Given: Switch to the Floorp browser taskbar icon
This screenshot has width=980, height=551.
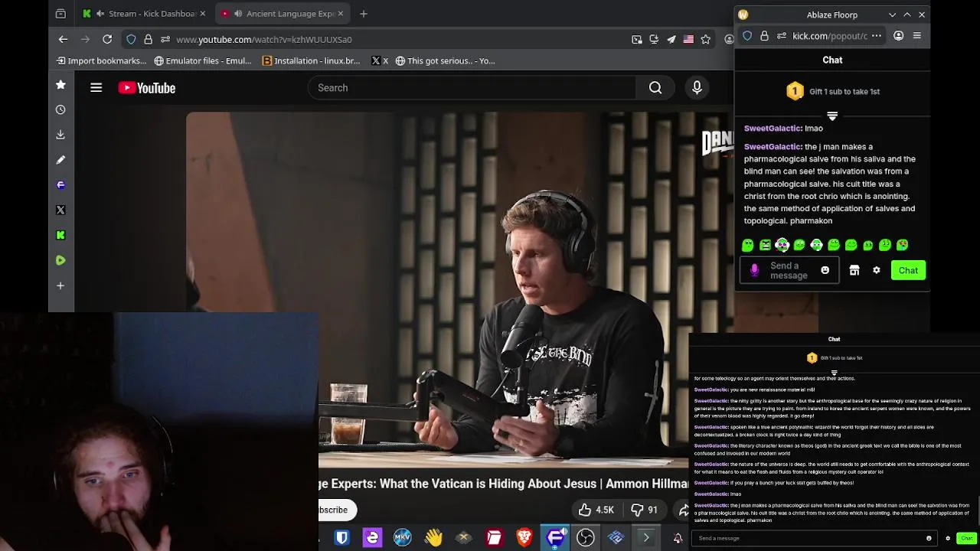Looking at the screenshot, I should click(556, 538).
